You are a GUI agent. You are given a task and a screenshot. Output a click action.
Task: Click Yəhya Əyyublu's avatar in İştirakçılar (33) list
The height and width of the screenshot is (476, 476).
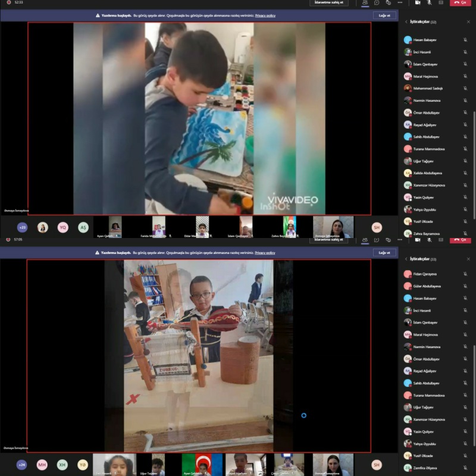click(x=408, y=443)
